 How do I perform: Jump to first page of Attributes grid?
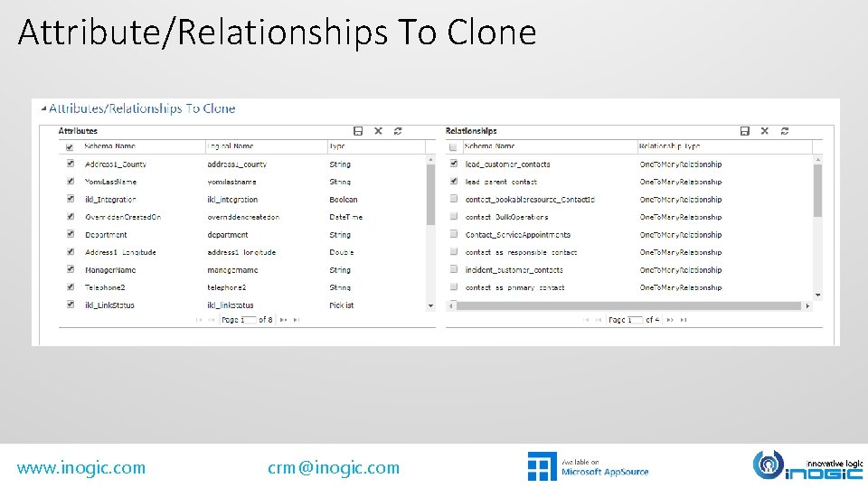tap(199, 320)
